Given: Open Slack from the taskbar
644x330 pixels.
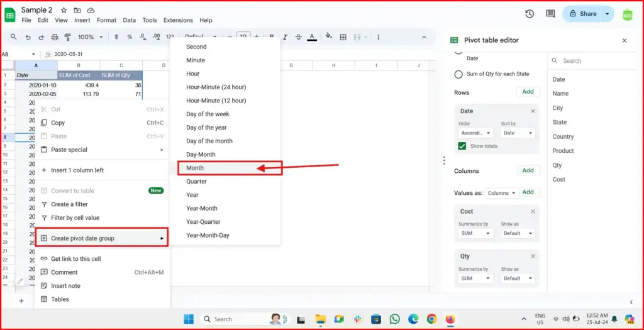Looking at the screenshot, I should (357, 319).
